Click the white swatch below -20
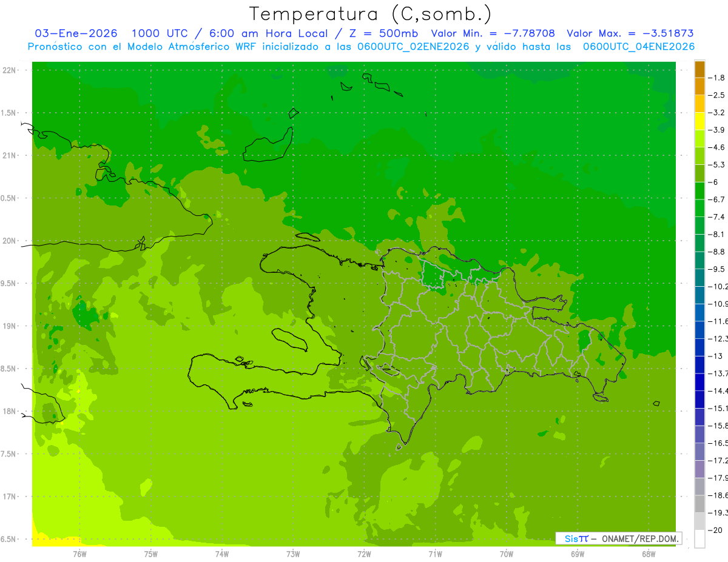Viewport: 728px width, 562px height. pyautogui.click(x=699, y=539)
